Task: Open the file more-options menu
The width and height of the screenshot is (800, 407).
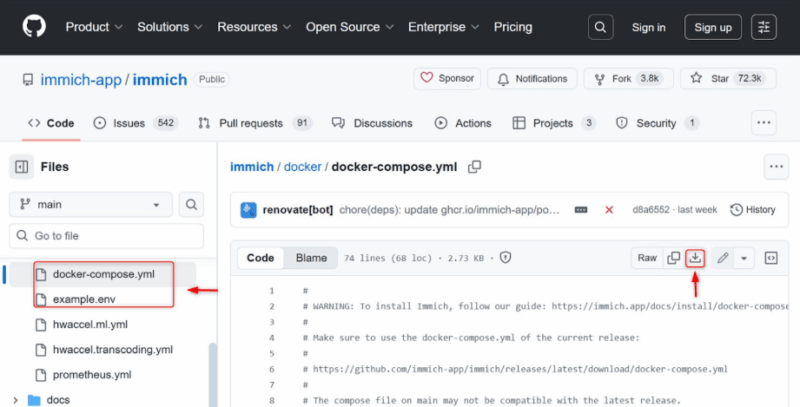Action: [776, 167]
